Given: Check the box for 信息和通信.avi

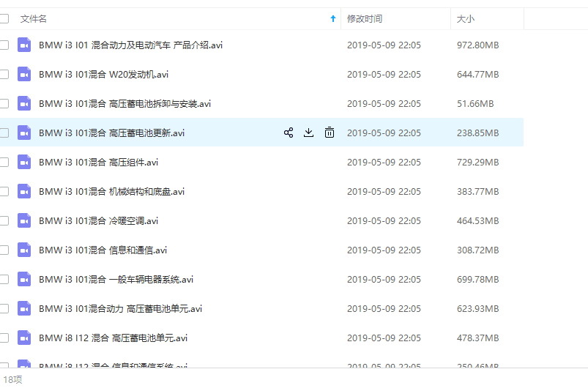Looking at the screenshot, I should pos(4,250).
